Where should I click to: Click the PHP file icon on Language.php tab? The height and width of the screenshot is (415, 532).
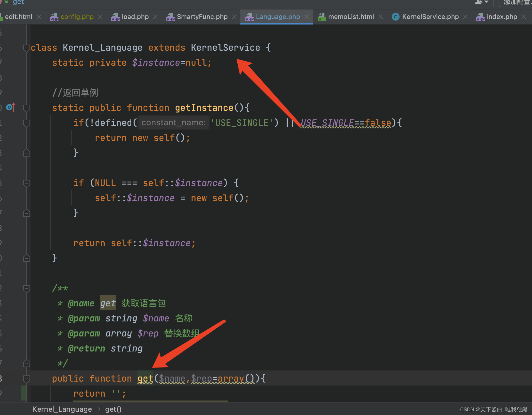pyautogui.click(x=249, y=17)
